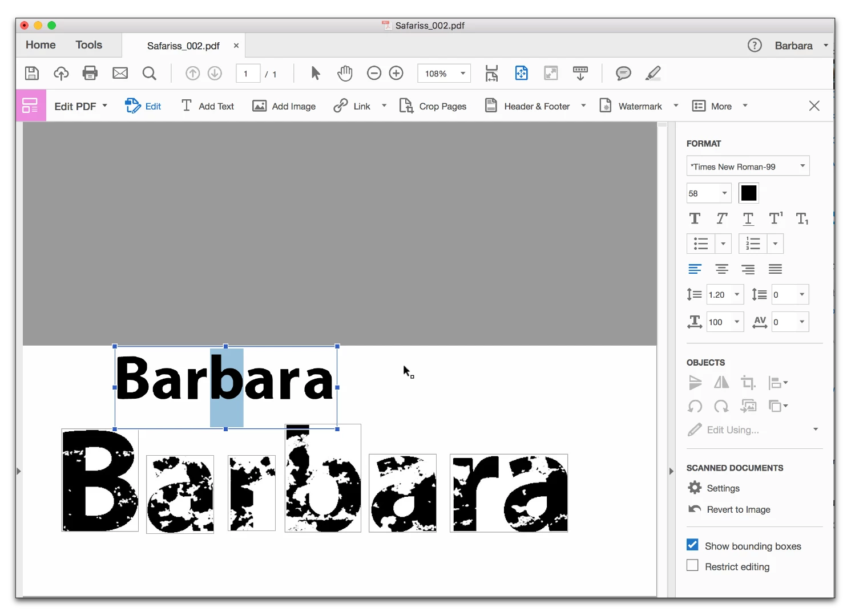Click the Print icon
851x616 pixels.
click(90, 73)
